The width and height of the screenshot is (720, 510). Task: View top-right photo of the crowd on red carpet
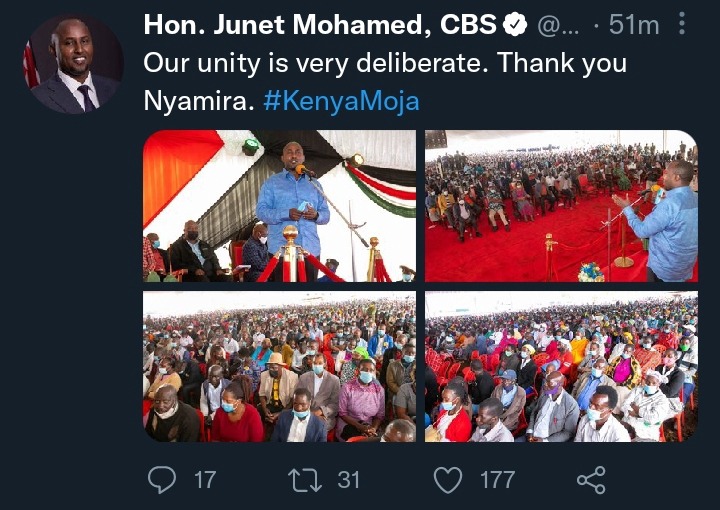coord(561,206)
